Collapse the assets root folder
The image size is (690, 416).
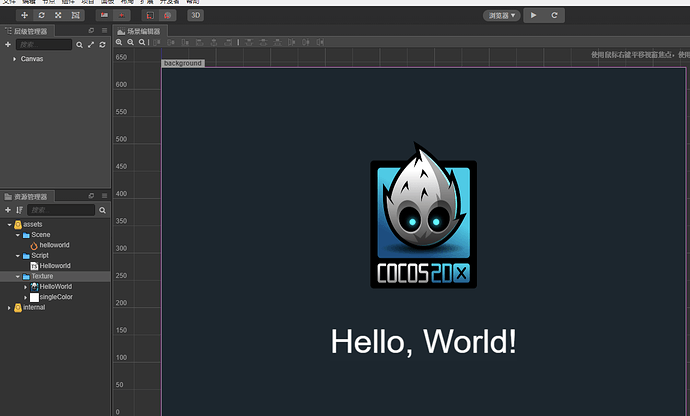click(x=9, y=225)
